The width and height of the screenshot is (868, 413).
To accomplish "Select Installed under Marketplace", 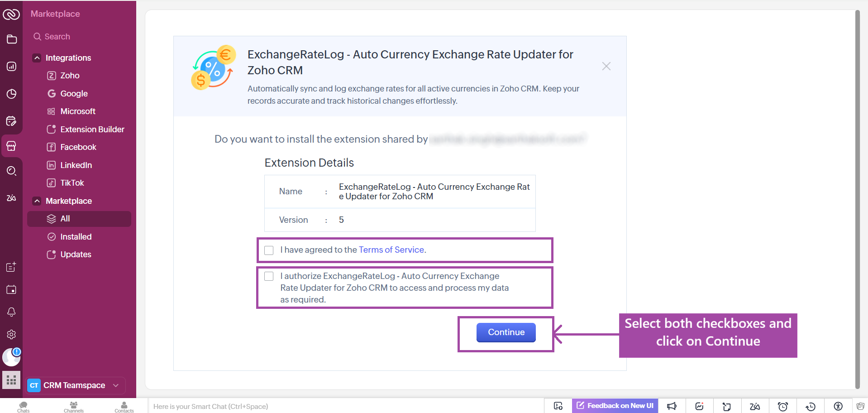I will (x=76, y=237).
